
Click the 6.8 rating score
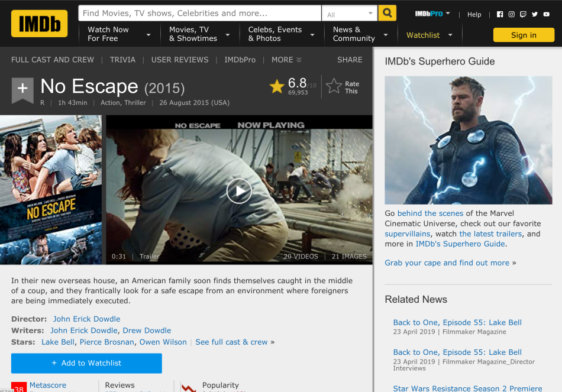tap(297, 83)
